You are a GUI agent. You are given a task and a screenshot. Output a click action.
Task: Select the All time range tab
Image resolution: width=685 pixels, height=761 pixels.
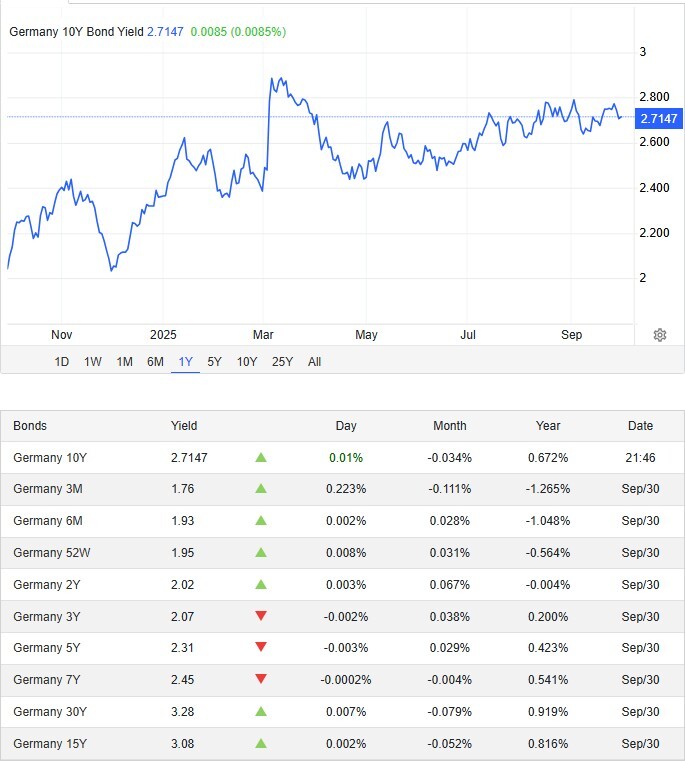pos(314,362)
